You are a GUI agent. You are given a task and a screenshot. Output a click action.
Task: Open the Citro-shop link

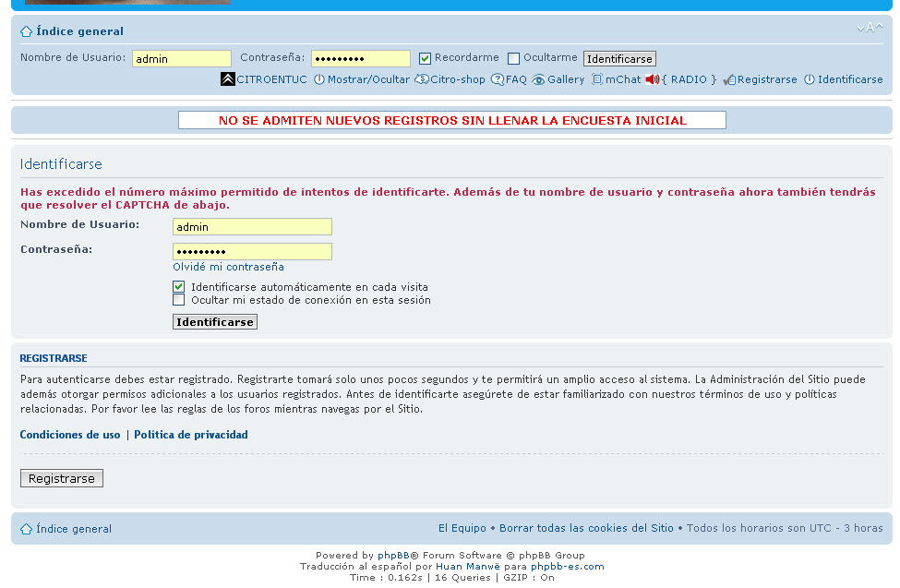(458, 79)
